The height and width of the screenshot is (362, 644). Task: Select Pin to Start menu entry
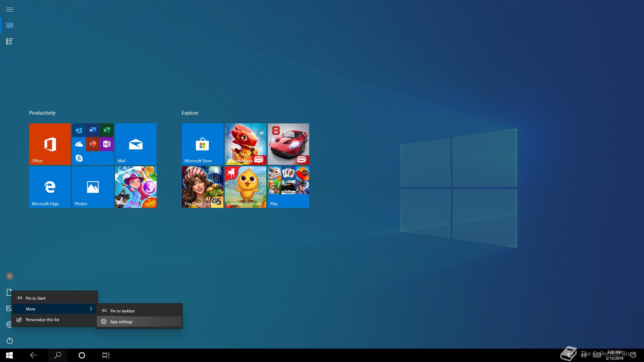[x=55, y=298]
